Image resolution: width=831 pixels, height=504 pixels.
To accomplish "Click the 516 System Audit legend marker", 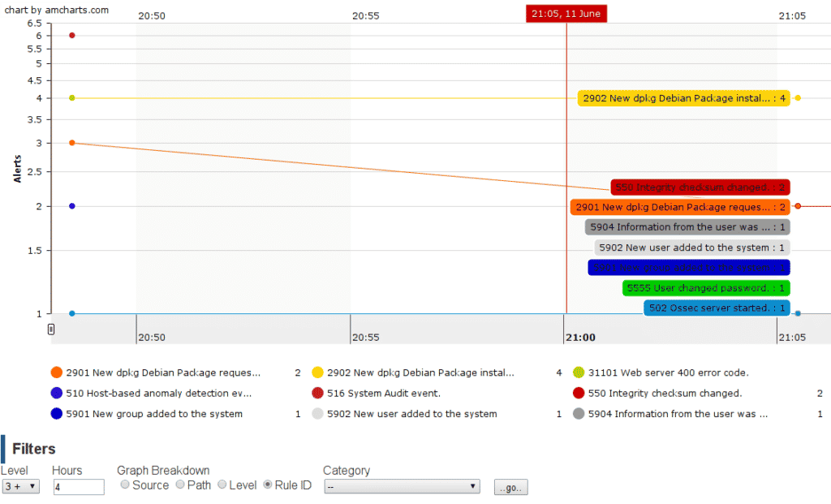I will click(x=317, y=393).
